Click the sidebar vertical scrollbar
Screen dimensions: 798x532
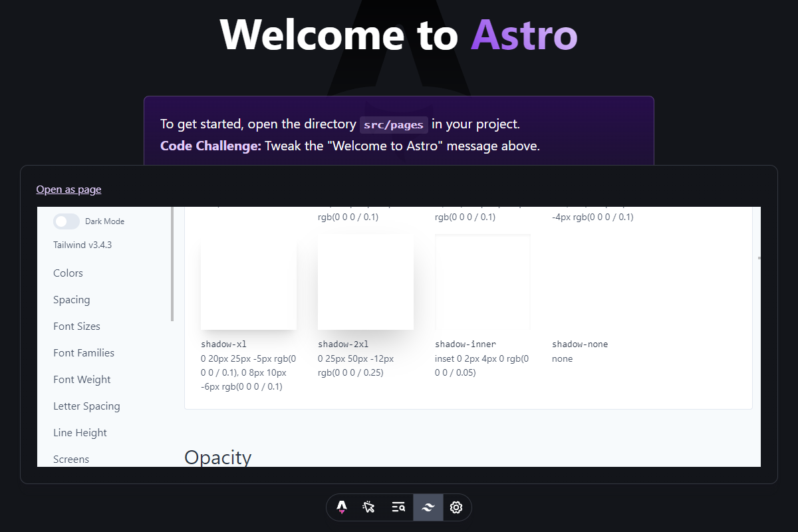(x=172, y=264)
